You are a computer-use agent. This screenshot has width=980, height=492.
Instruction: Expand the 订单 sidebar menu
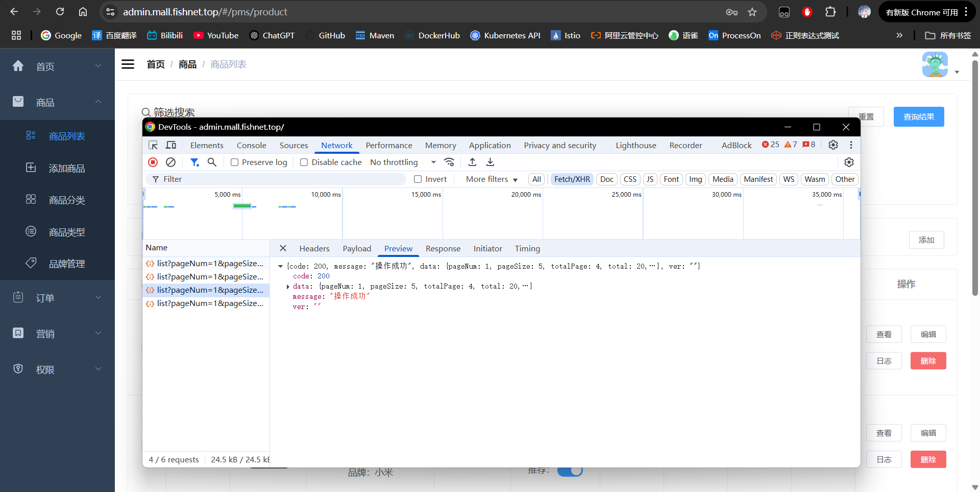pyautogui.click(x=57, y=297)
